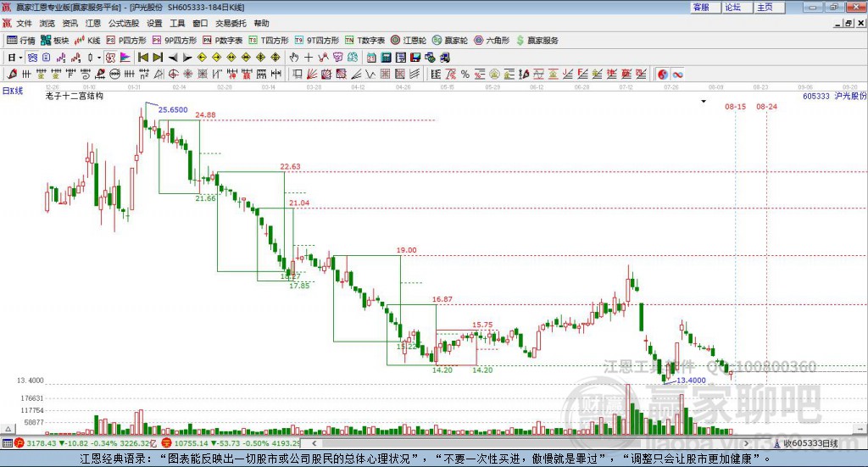
Task: Switch to the K线 candlestick chart
Action: (x=87, y=41)
